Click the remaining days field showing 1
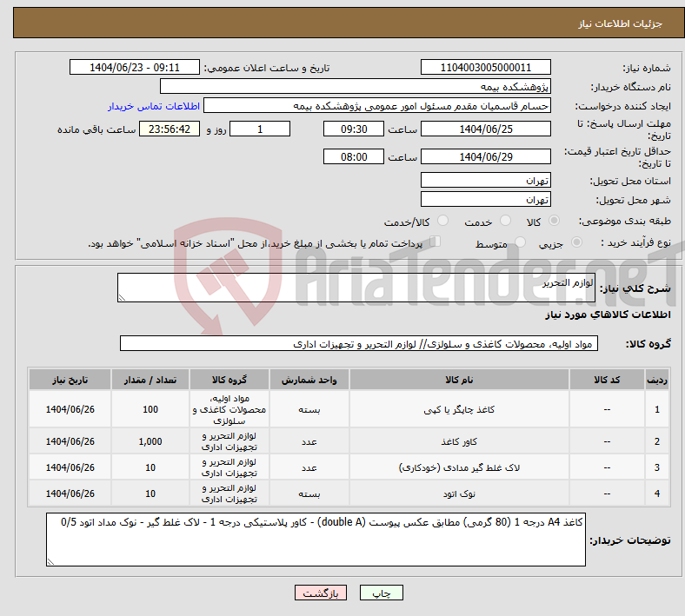The height and width of the screenshot is (616, 685). (x=260, y=129)
